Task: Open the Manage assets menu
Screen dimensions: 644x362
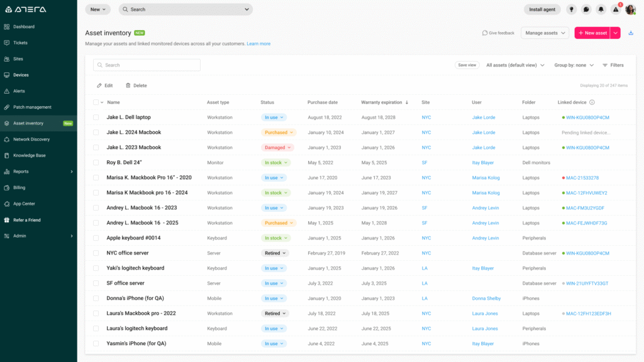Action: [545, 33]
